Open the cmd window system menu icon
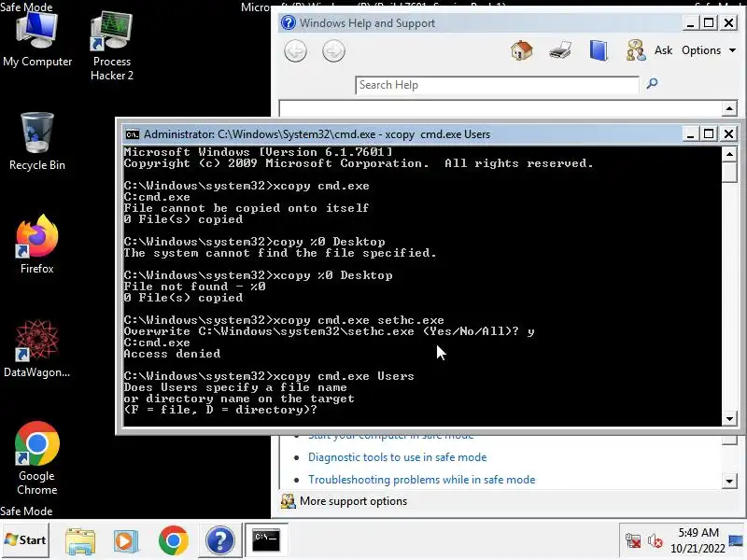Viewport: 747px width, 560px height. [x=132, y=134]
